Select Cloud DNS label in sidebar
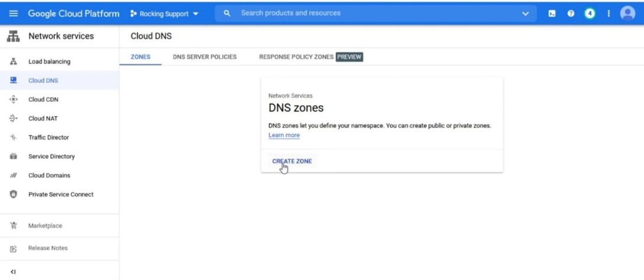 pyautogui.click(x=43, y=80)
